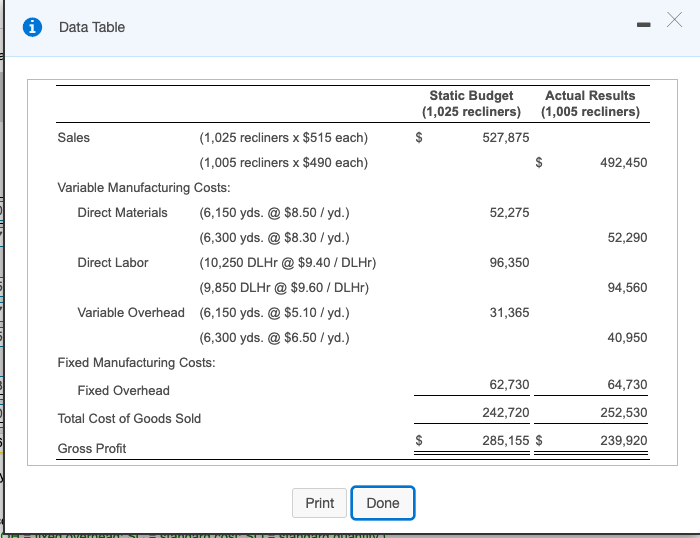
Task: Select direct materials budget value 52,275
Action: [x=509, y=213]
